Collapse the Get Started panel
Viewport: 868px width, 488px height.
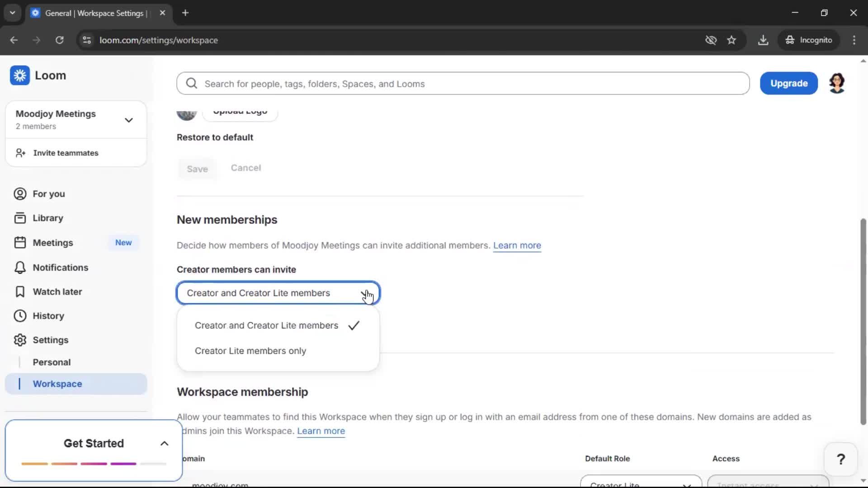(165, 444)
